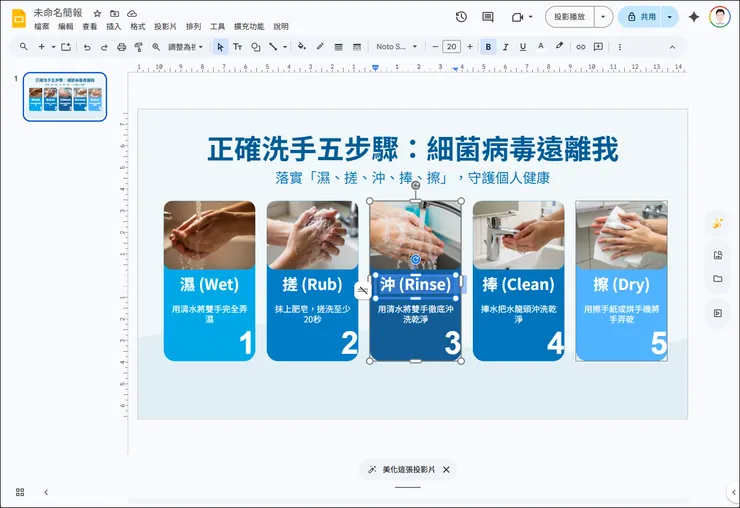740x508 pixels.
Task: Add a comment from toolbar
Action: click(x=598, y=47)
